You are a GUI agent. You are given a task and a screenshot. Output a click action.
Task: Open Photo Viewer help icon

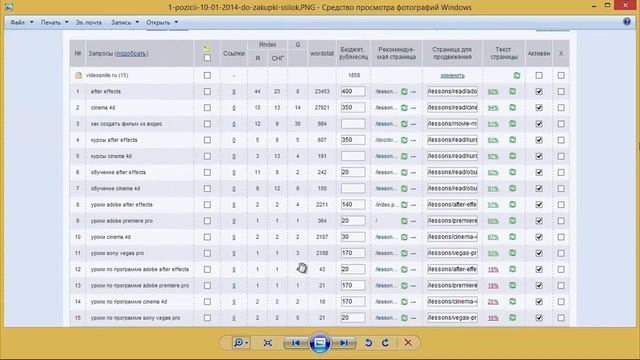627,22
